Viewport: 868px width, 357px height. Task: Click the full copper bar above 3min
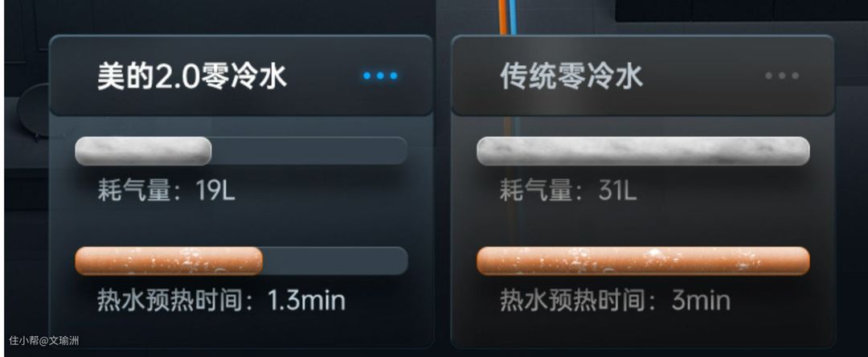tap(643, 261)
